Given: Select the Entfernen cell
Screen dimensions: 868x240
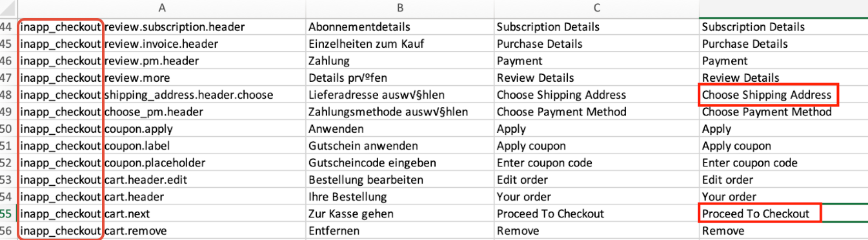Looking at the screenshot, I should [x=400, y=230].
